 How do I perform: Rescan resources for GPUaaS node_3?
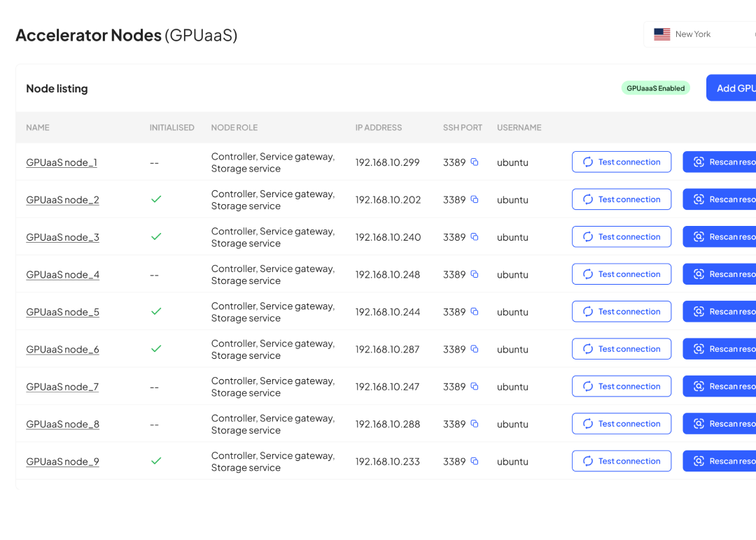(x=720, y=237)
